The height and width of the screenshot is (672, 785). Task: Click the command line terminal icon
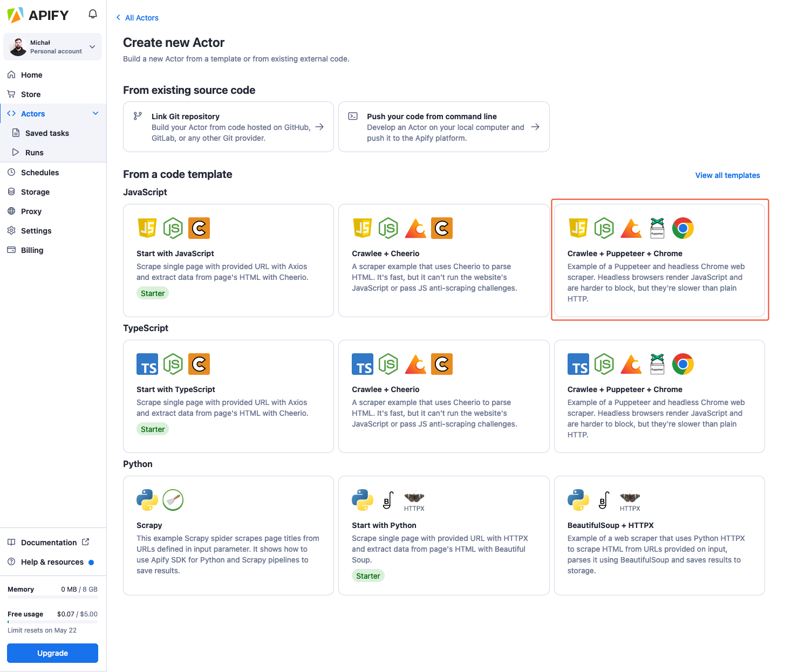(353, 116)
